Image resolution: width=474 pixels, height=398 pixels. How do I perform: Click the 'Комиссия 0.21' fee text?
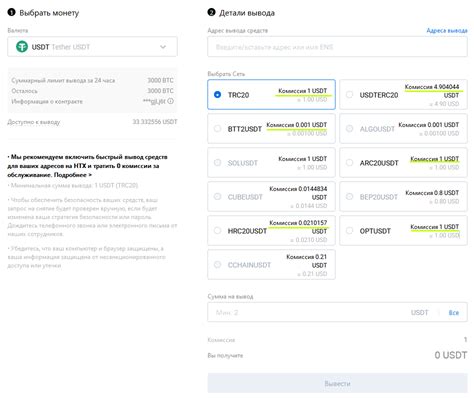[x=306, y=257]
